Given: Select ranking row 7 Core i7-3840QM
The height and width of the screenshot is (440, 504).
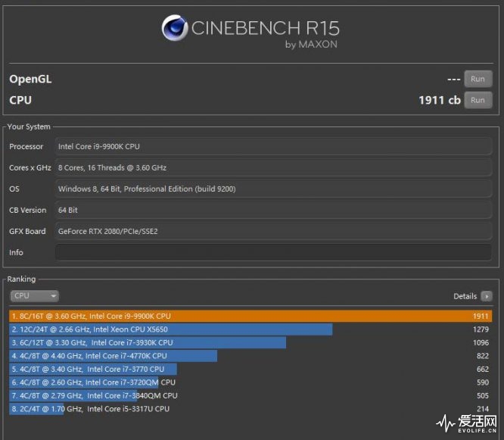Looking at the screenshot, I should coord(250,395).
